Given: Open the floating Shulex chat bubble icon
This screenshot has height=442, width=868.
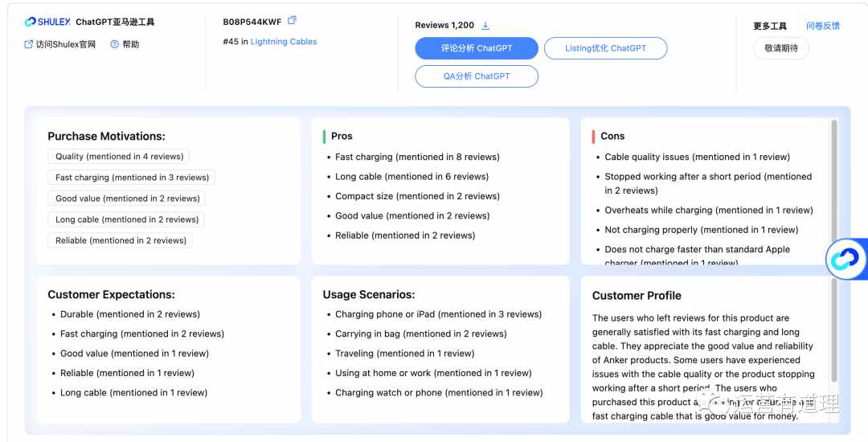Looking at the screenshot, I should tap(845, 259).
